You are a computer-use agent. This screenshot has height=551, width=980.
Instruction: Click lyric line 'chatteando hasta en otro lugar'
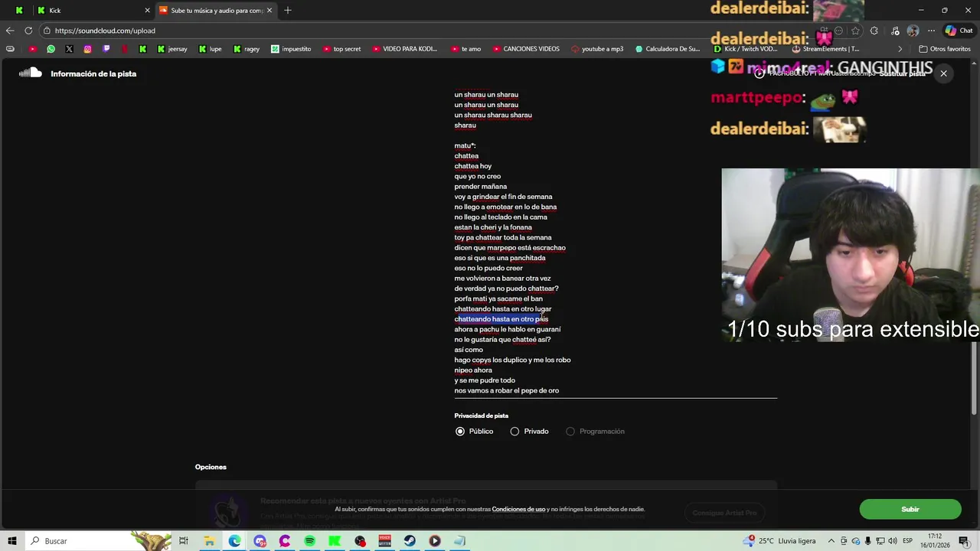[502, 309]
